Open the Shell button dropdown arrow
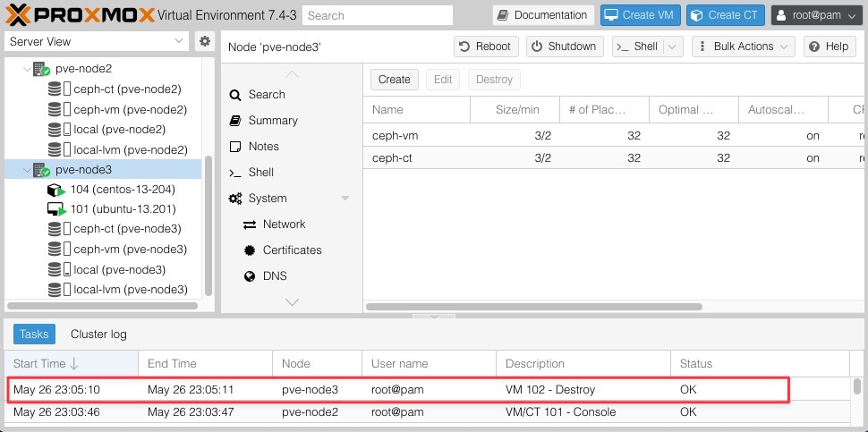This screenshot has width=868, height=432. 673,47
